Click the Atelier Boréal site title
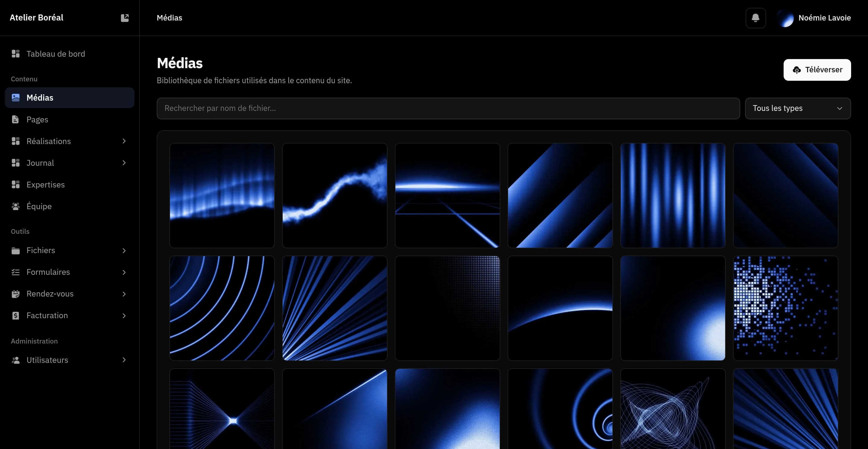 click(36, 17)
